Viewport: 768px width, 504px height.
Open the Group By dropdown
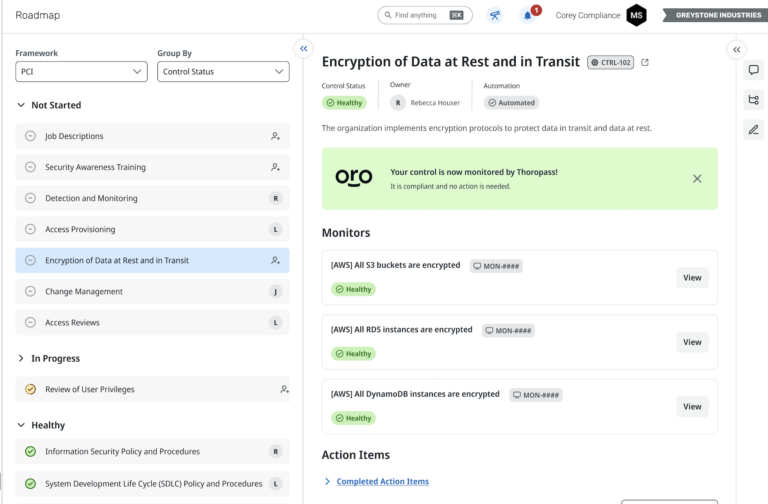[223, 72]
